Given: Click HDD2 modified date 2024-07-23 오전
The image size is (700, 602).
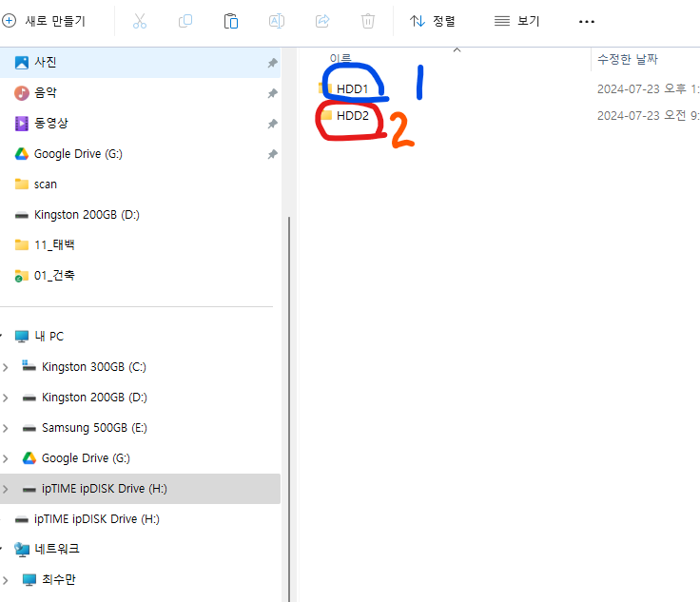Looking at the screenshot, I should click(x=649, y=116).
